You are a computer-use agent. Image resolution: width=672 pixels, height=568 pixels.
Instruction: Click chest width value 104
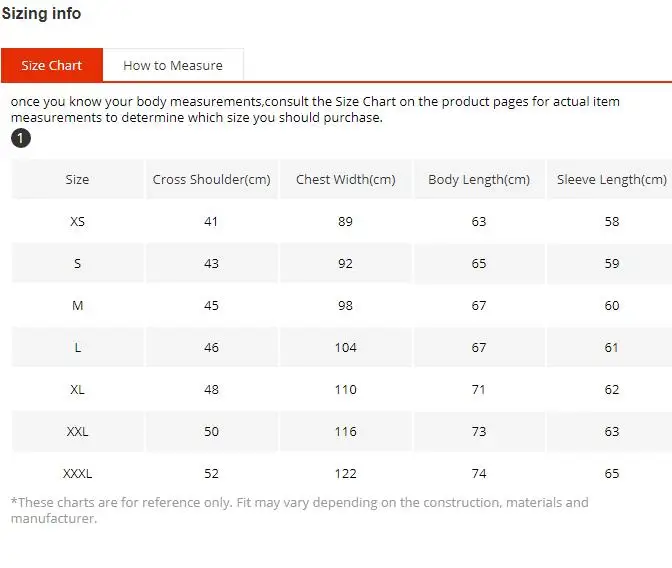click(x=345, y=348)
